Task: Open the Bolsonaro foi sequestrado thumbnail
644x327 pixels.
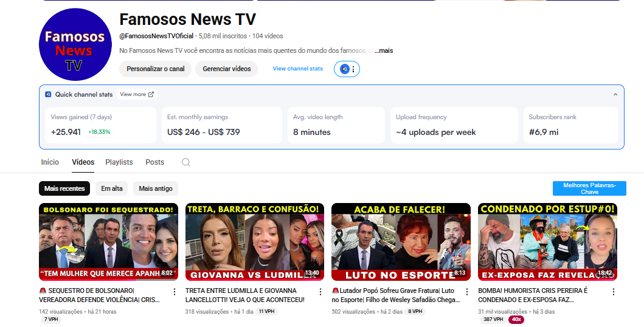Action: pyautogui.click(x=108, y=242)
